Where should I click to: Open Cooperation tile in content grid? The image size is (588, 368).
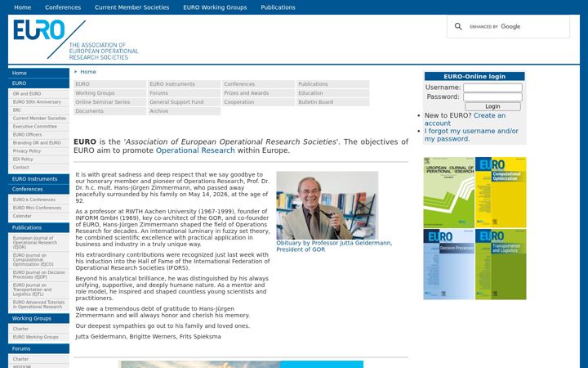(258, 102)
